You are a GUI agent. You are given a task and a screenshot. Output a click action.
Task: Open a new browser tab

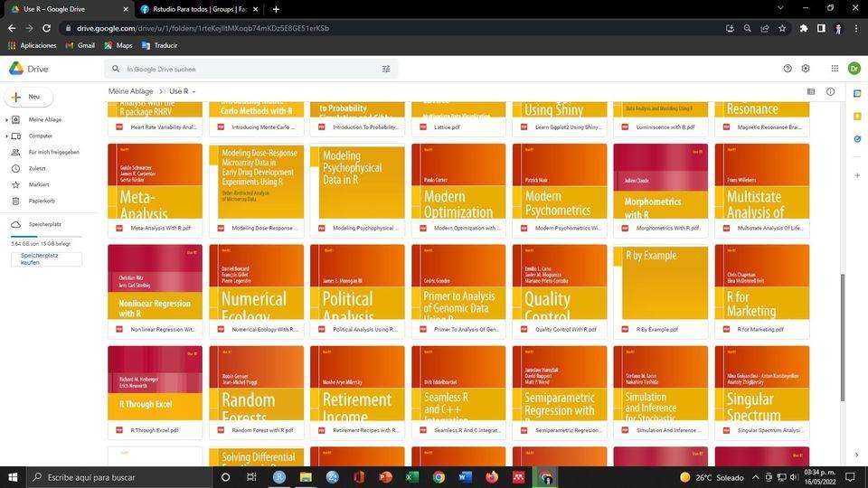tap(276, 9)
